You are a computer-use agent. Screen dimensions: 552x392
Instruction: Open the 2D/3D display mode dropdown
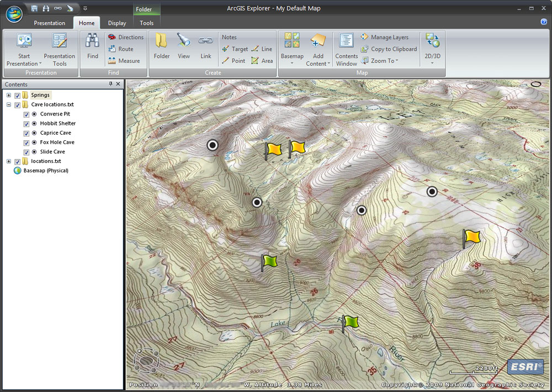[432, 49]
